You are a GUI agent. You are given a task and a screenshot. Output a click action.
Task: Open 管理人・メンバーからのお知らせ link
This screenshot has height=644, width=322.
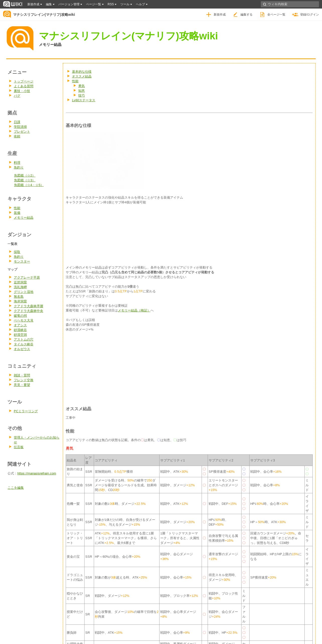click(37, 440)
